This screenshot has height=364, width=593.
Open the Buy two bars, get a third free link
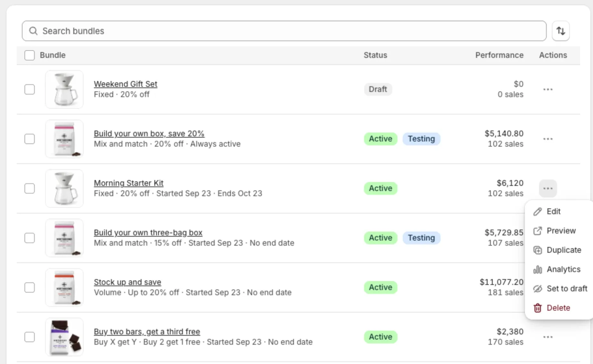point(147,332)
